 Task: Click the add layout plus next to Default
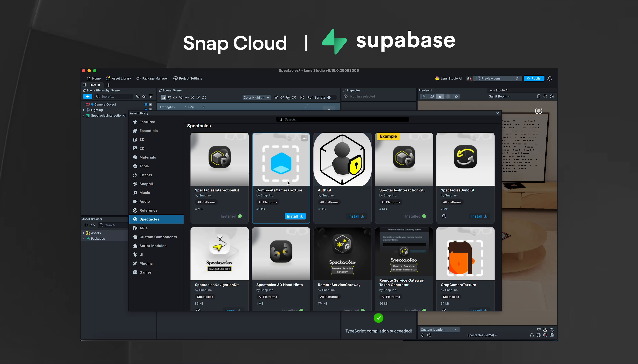108,85
